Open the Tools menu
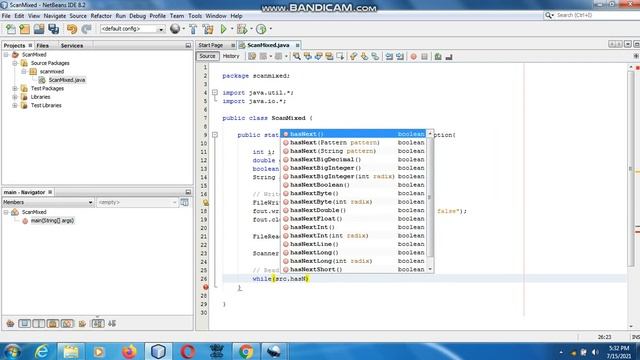 195,16
